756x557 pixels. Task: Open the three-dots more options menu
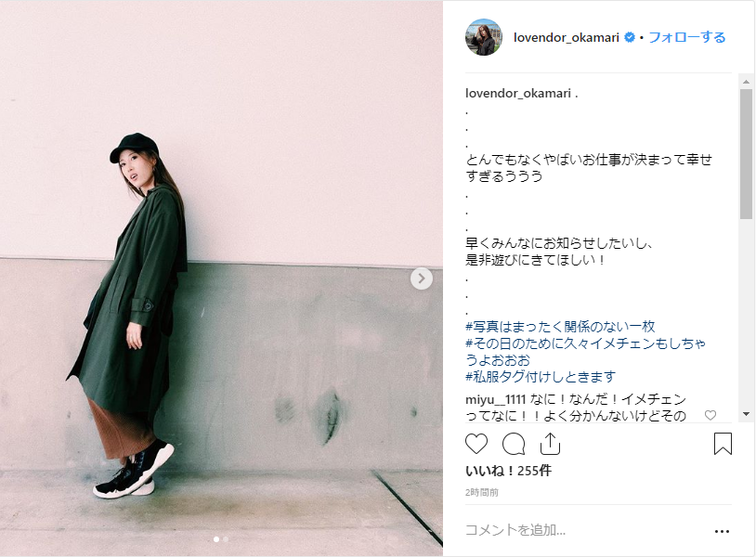click(722, 531)
